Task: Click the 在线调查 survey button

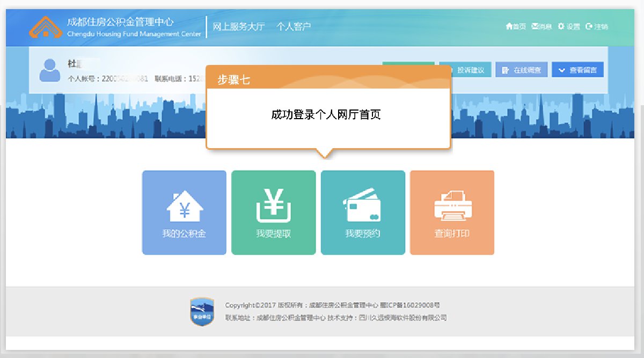Action: pyautogui.click(x=521, y=70)
